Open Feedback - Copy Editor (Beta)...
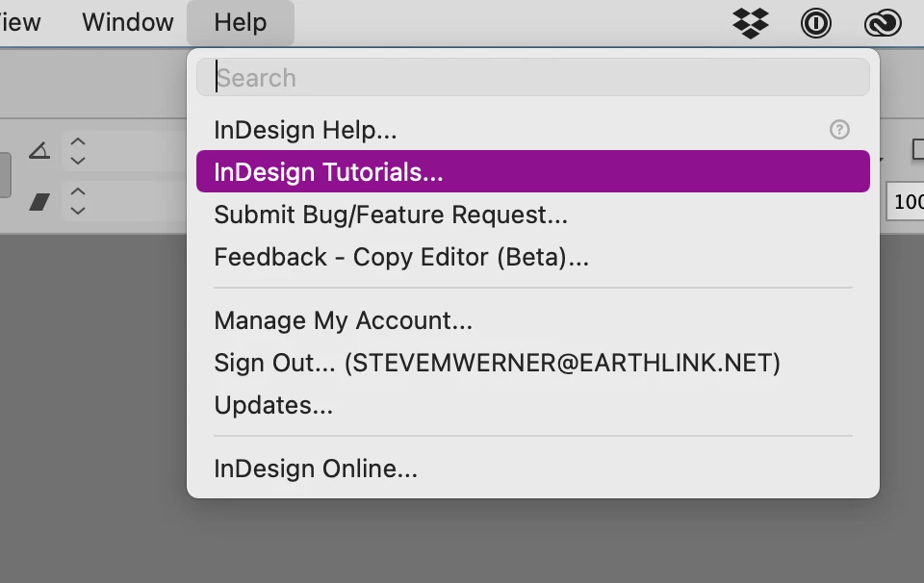Viewport: 924px width, 583px height. pyautogui.click(x=532, y=257)
